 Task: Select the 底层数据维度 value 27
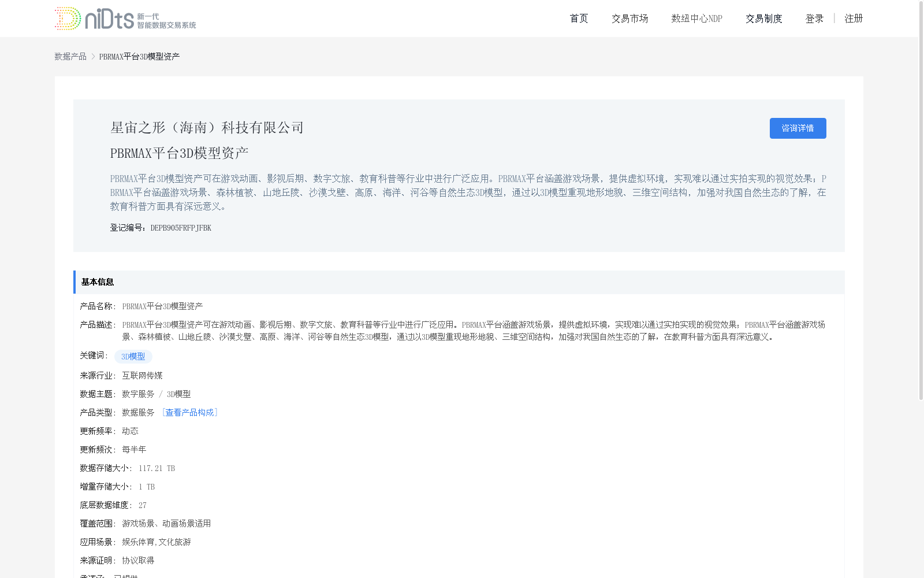(143, 505)
